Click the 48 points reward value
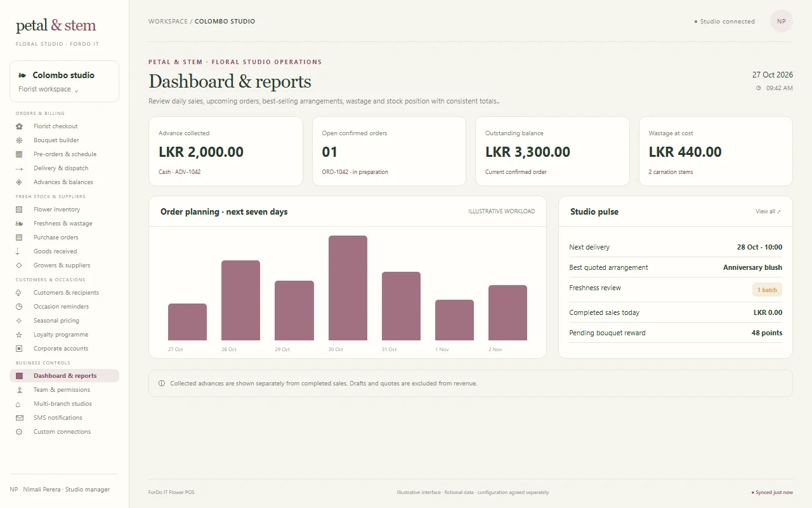The width and height of the screenshot is (812, 508). point(767,333)
